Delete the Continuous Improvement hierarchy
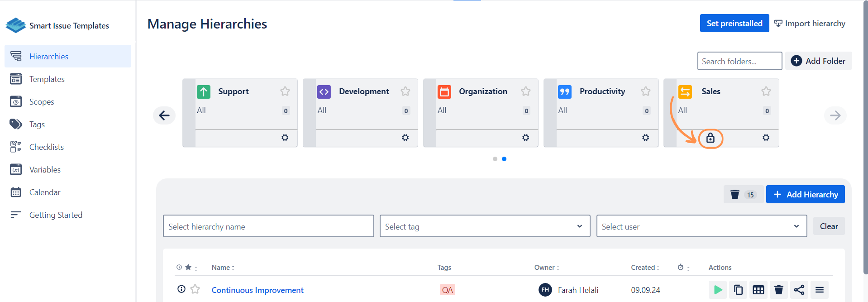The height and width of the screenshot is (302, 868). pos(778,290)
